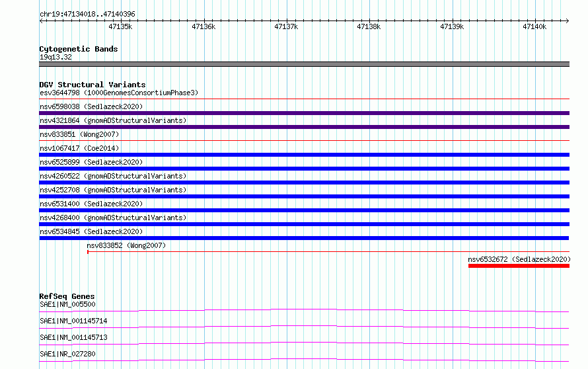Click the blue bar under nsv6525899
Image resolution: width=588 pixels, height=369 pixels.
click(x=304, y=169)
